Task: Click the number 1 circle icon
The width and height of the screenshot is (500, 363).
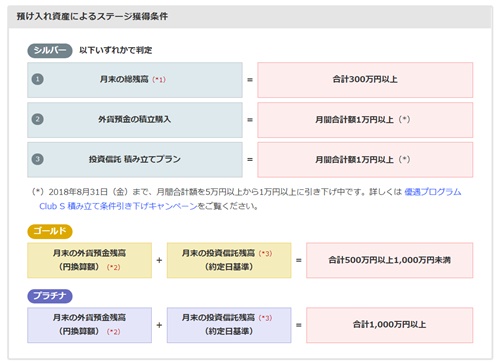Action: [x=37, y=79]
